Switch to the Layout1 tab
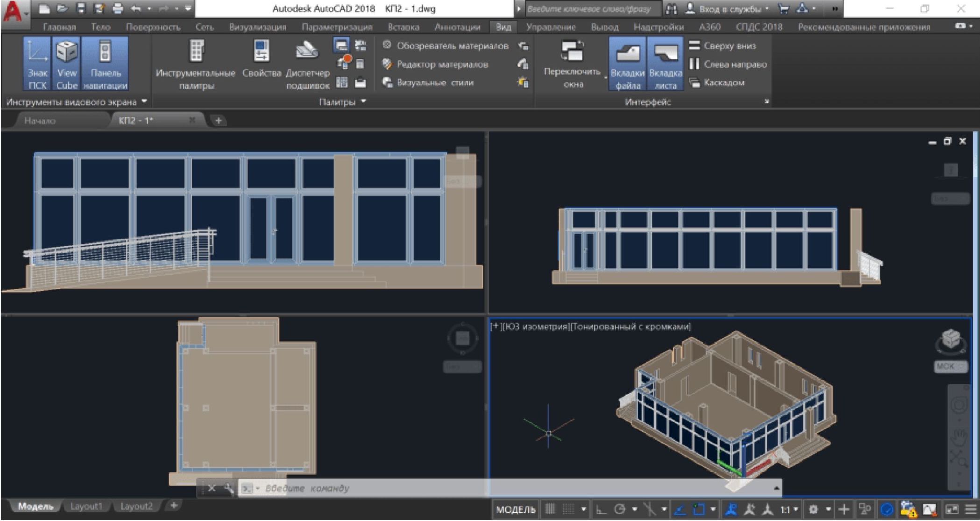This screenshot has width=980, height=521. pyautogui.click(x=86, y=507)
